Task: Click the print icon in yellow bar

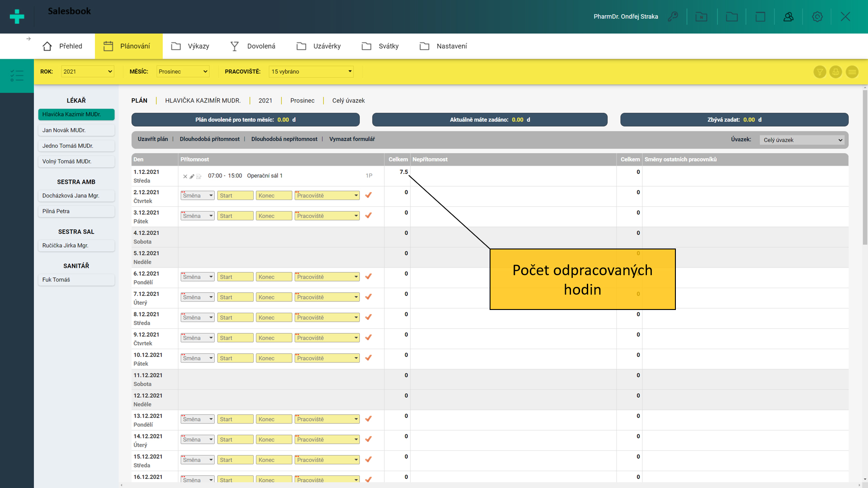Action: pyautogui.click(x=835, y=72)
